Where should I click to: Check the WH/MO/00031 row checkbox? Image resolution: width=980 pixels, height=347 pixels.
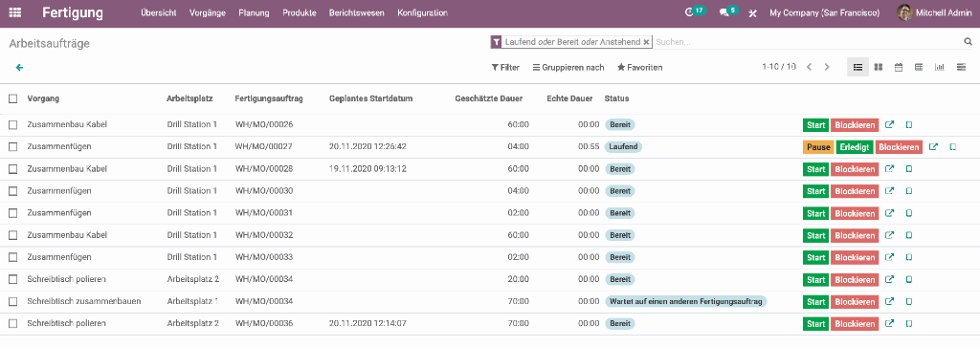(13, 213)
